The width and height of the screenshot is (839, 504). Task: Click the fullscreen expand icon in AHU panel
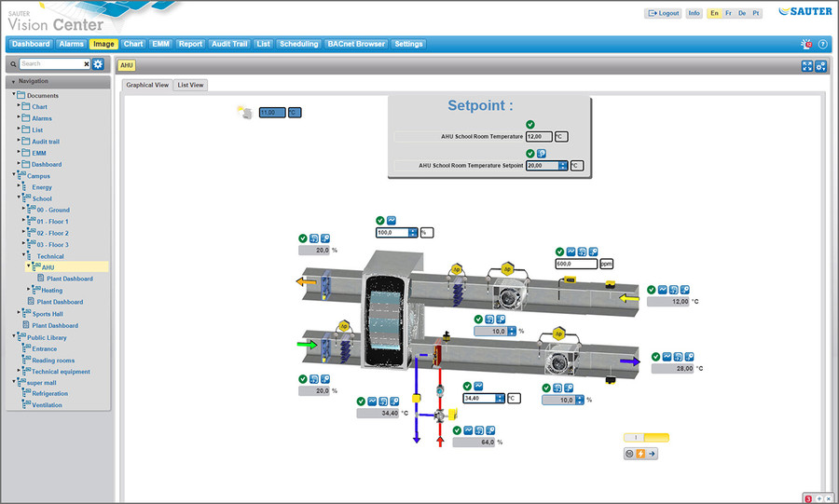(x=807, y=65)
